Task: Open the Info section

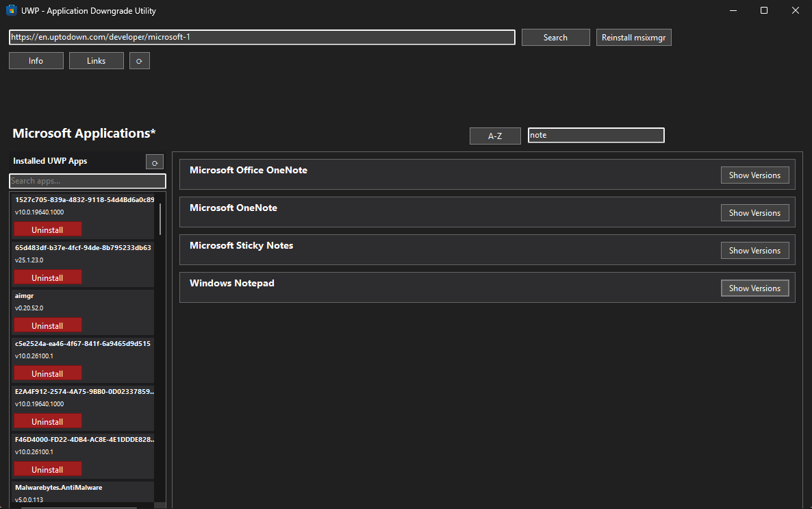Action: (36, 61)
